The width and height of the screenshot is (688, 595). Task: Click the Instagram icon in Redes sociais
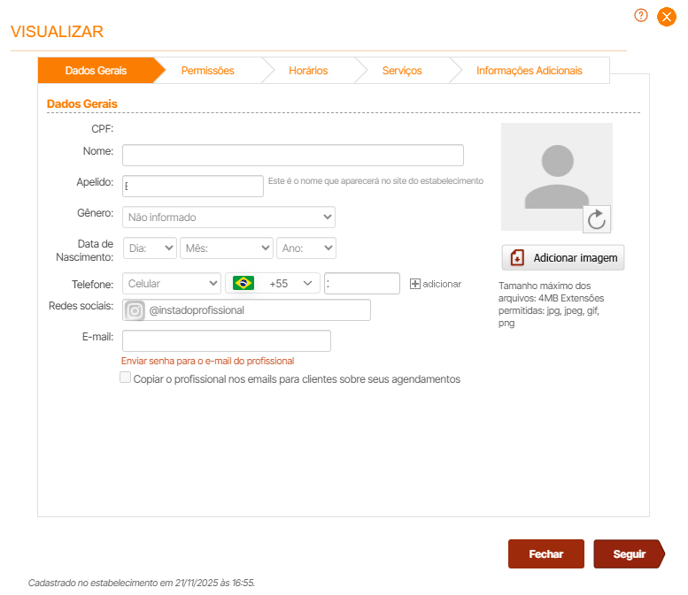click(135, 310)
